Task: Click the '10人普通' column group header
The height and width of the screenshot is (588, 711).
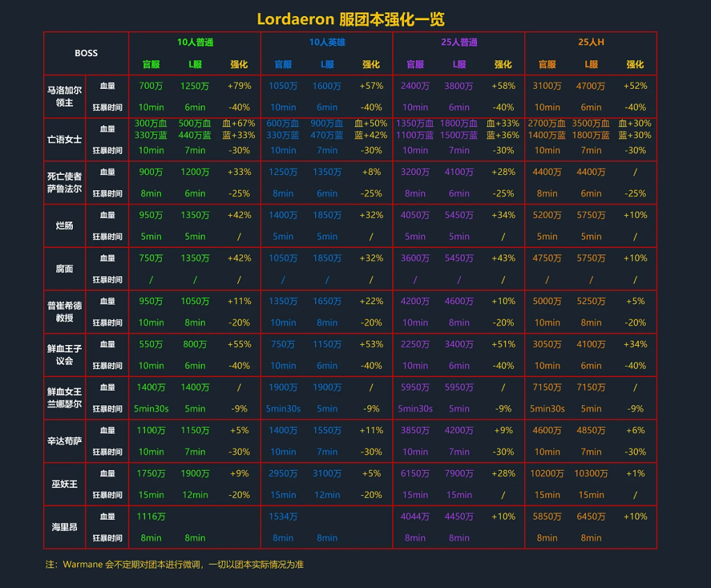Action: point(195,42)
